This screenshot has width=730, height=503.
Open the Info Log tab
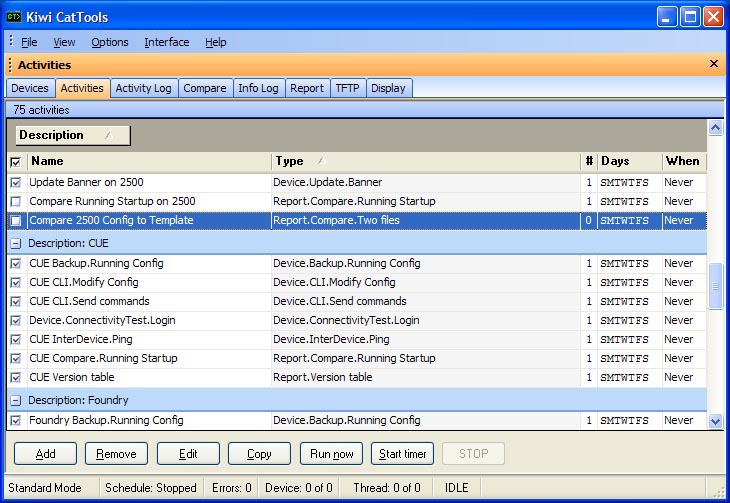258,88
